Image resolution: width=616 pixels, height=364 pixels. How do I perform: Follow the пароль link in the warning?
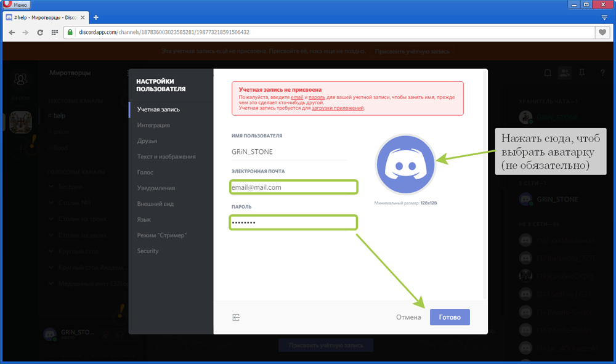(x=317, y=97)
